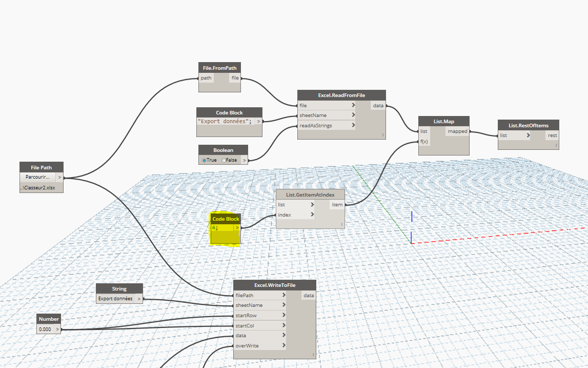Click the list input chevron of List.RestOfItems
Screen dimensions: 588x368
[528, 135]
